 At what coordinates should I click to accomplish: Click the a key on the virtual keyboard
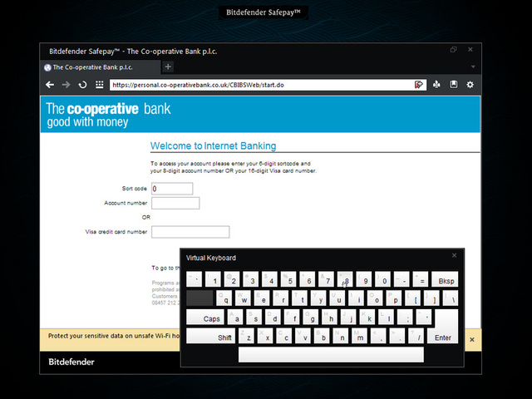point(235,317)
